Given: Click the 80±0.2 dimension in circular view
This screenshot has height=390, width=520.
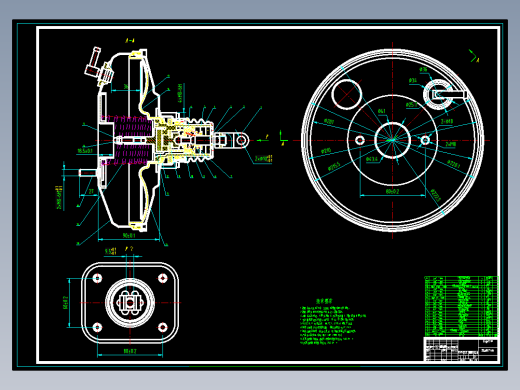Looking at the screenshot, I should coord(392,191).
